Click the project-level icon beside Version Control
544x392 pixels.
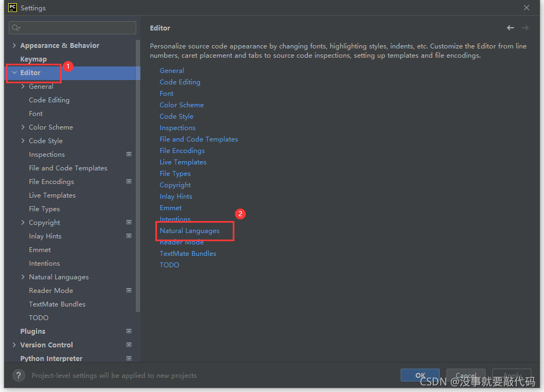129,345
